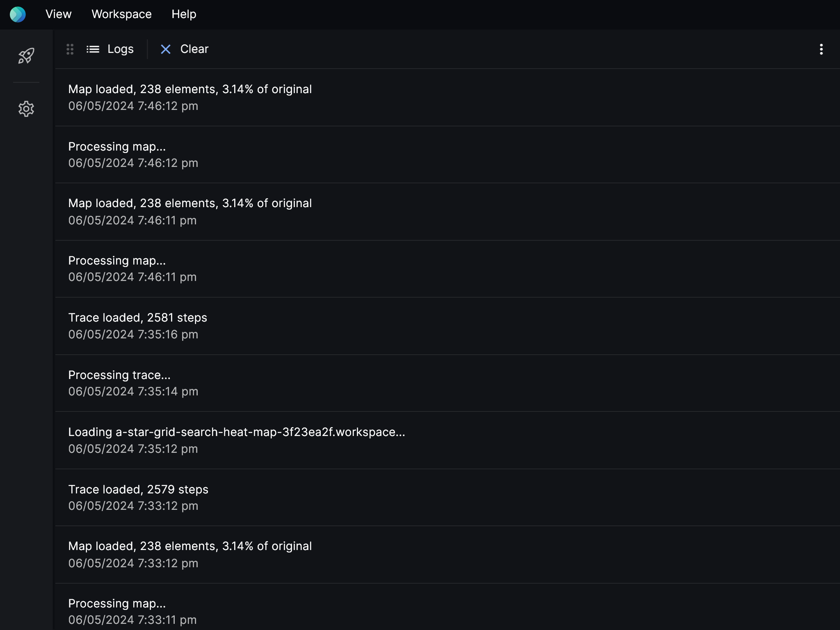Click the globe/earth icon in top-left
Image resolution: width=840 pixels, height=630 pixels.
click(18, 13)
